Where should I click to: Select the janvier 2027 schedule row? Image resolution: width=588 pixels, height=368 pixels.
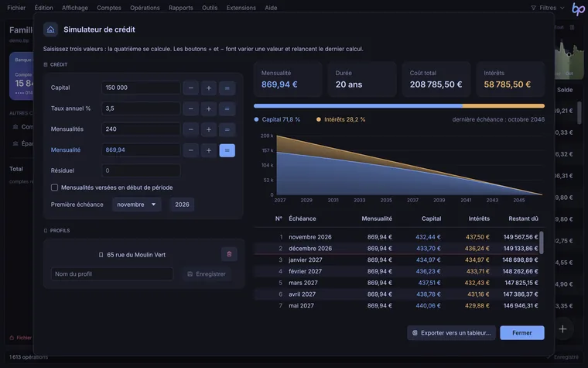397,260
